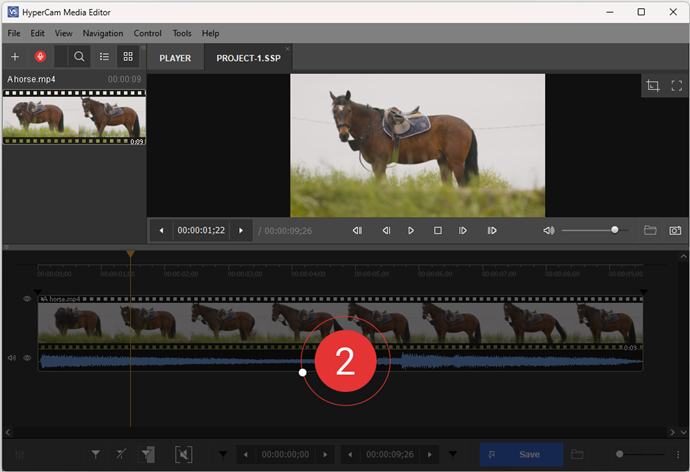Screen dimensions: 690x472
Task: Click the orange playhead marker on the timeline
Action: (x=130, y=254)
